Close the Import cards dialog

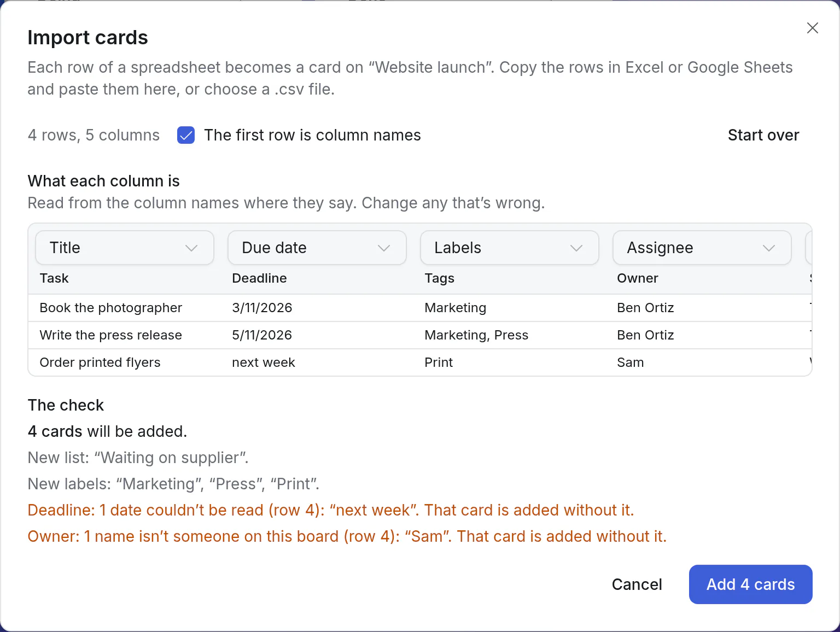click(812, 28)
